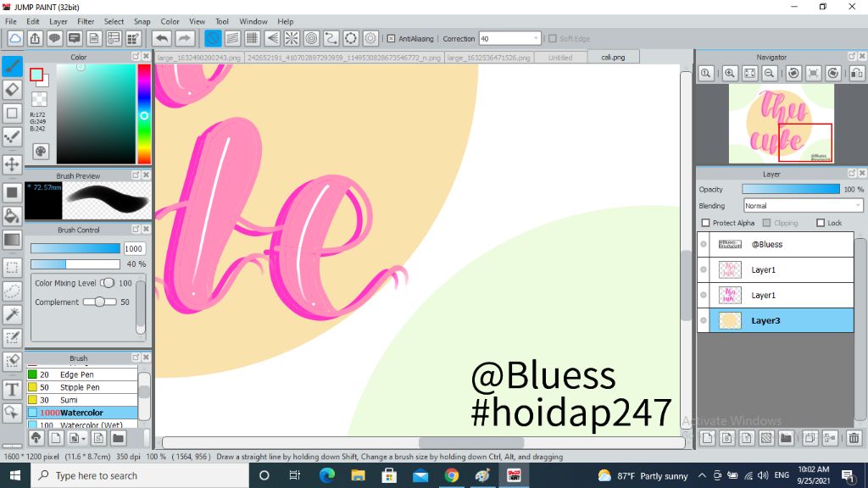
Task: Click the Redo arrow in toolbar
Action: 184,38
